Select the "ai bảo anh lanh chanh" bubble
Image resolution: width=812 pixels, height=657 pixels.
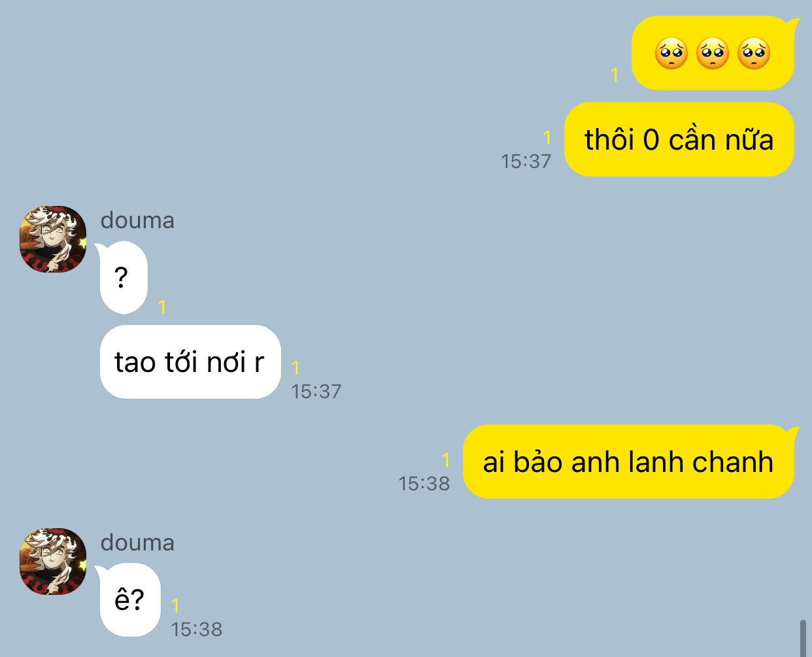click(x=628, y=462)
